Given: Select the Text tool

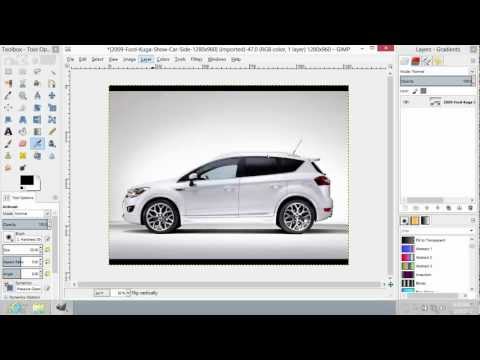Looking at the screenshot, I should point(8,132).
